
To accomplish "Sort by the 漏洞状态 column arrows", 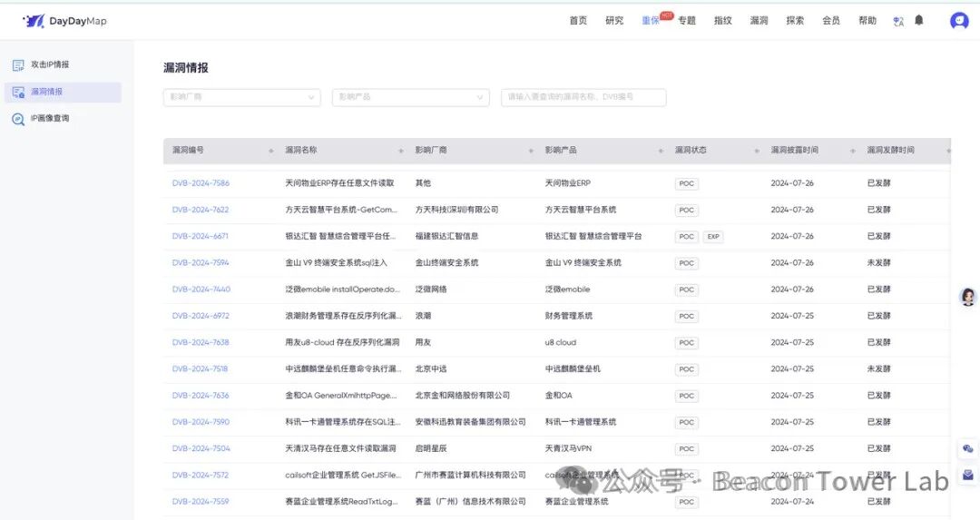I will (x=756, y=151).
